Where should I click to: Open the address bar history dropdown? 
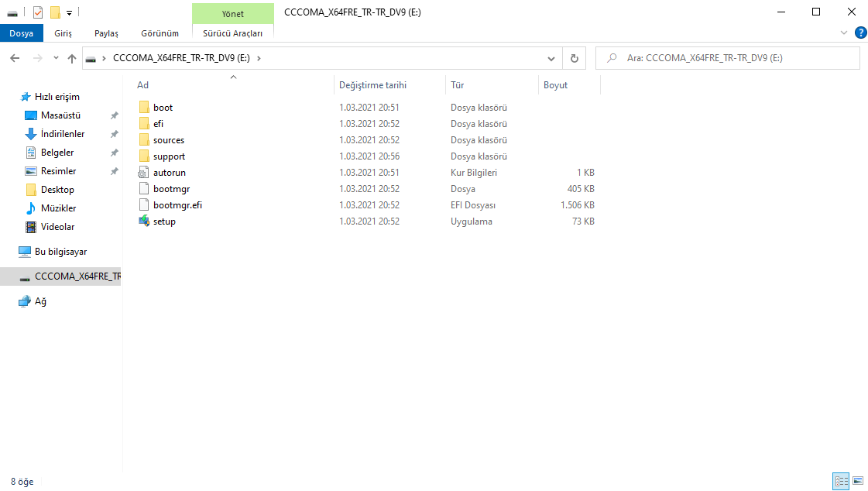tap(551, 59)
